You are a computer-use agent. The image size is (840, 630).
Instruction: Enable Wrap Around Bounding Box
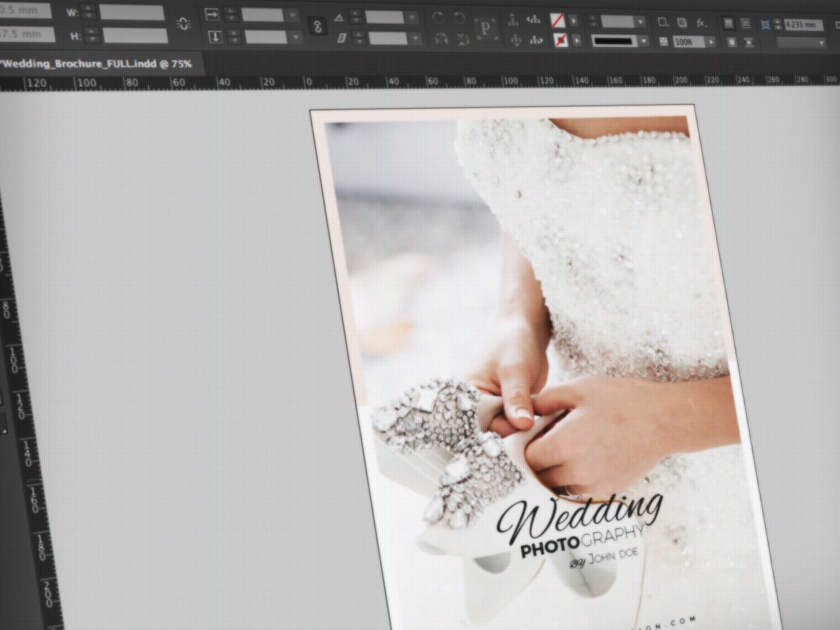pyautogui.click(x=745, y=24)
